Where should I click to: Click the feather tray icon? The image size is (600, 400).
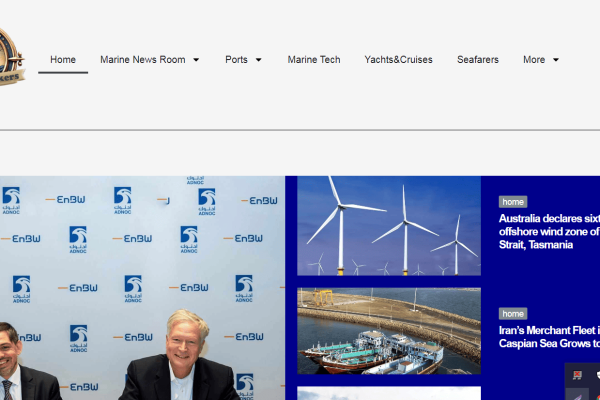click(577, 394)
